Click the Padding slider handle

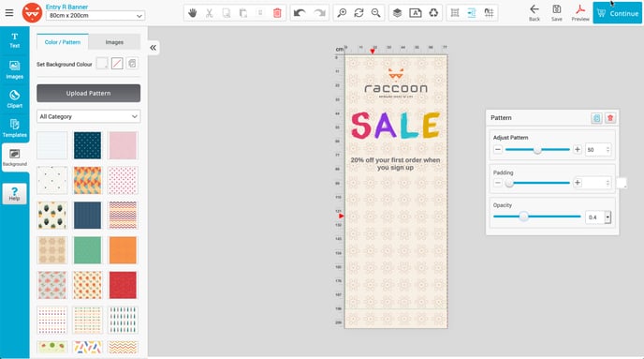click(509, 183)
